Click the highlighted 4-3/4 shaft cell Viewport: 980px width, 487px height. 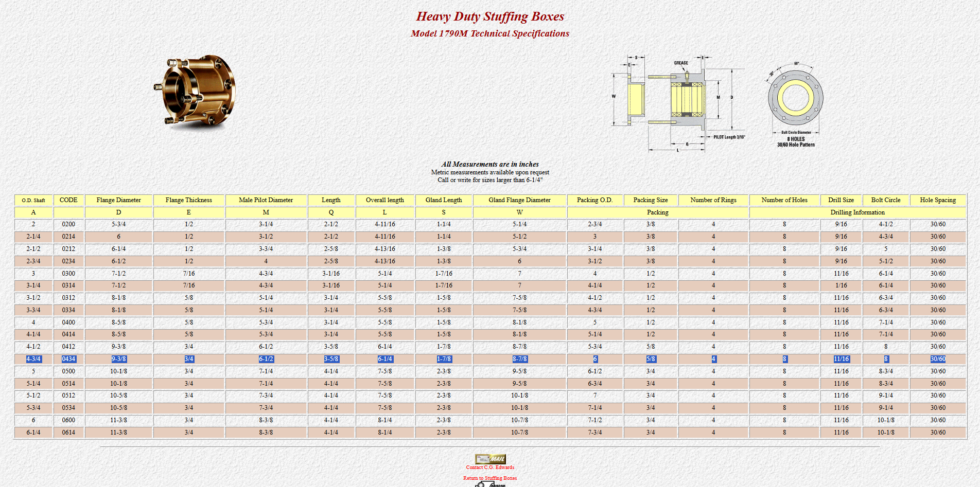click(x=33, y=359)
